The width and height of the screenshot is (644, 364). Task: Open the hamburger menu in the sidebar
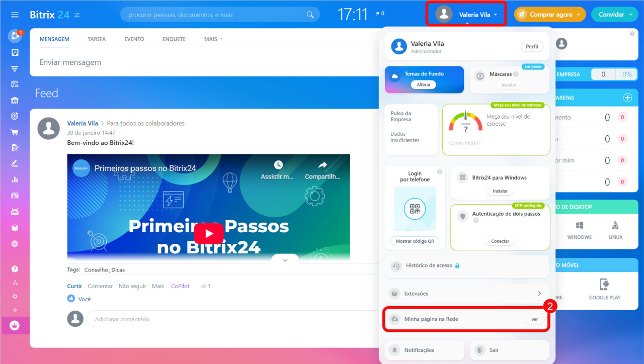tap(15, 15)
